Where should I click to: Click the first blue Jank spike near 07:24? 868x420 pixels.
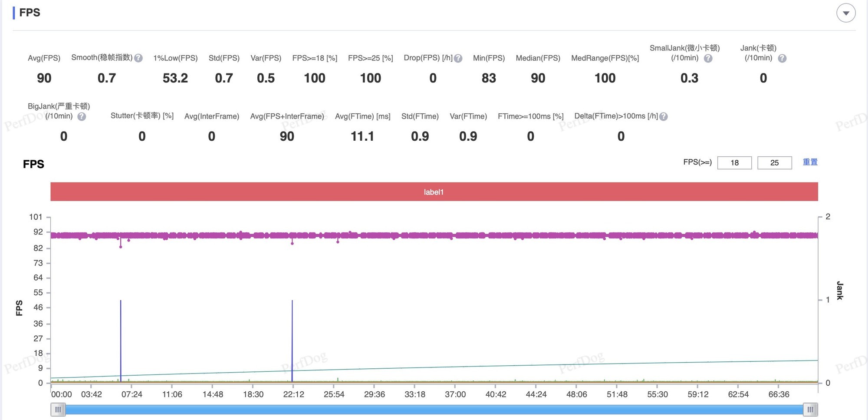[x=121, y=339]
